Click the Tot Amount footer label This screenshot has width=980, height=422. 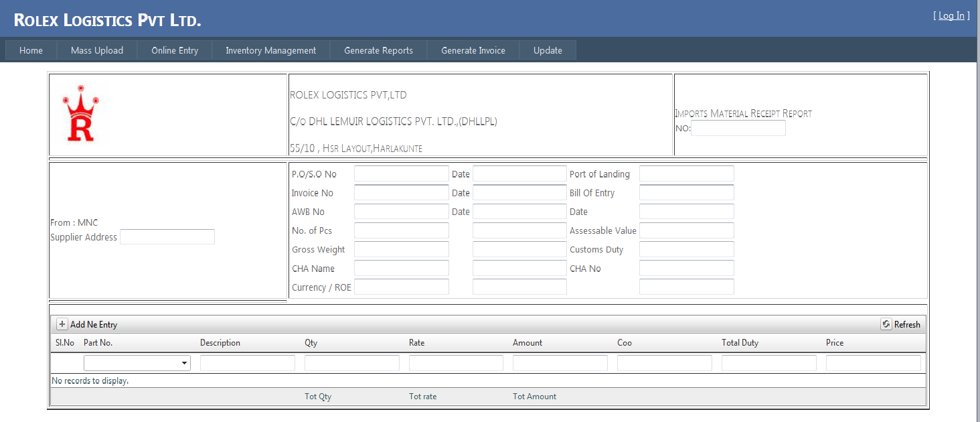click(x=535, y=397)
